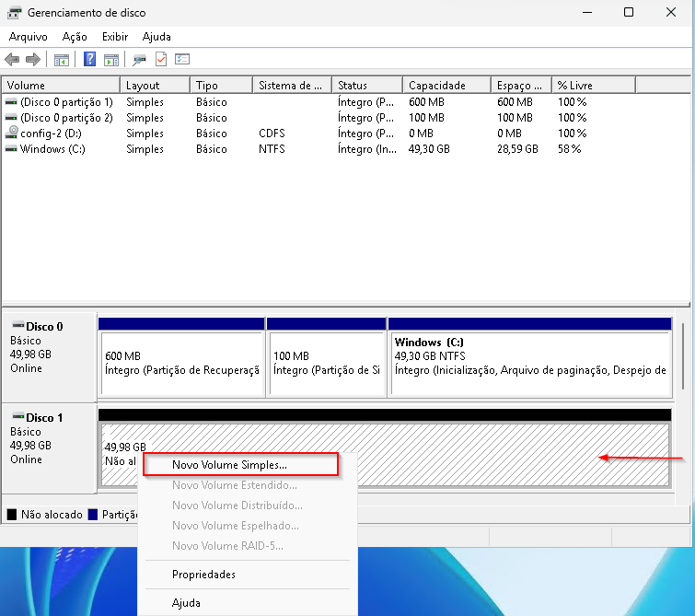Sort by Sistema de arquivos column header

tap(290, 86)
